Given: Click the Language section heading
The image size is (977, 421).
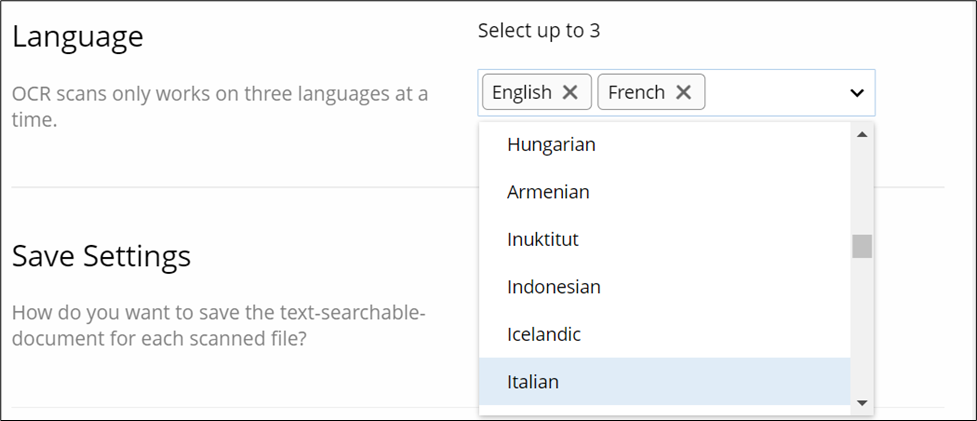Looking at the screenshot, I should [x=78, y=37].
